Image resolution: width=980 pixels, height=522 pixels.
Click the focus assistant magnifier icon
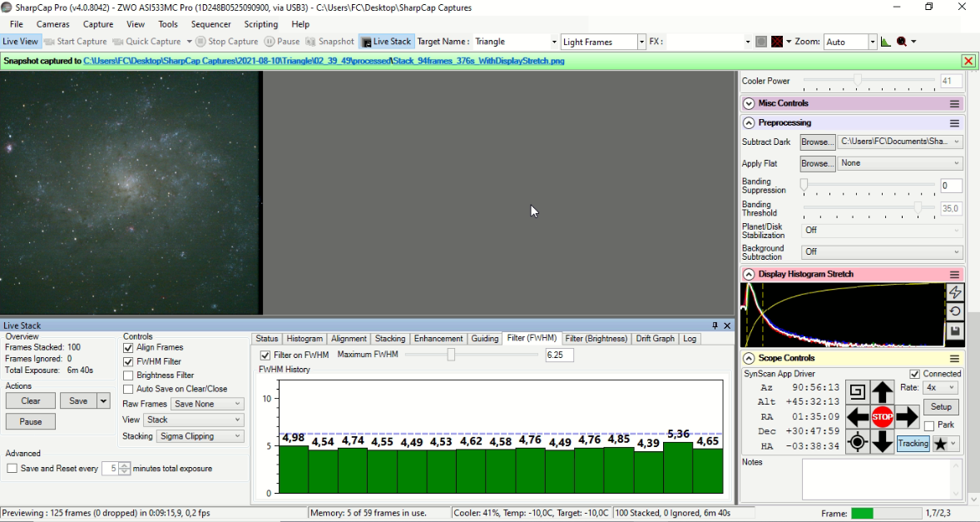click(901, 42)
